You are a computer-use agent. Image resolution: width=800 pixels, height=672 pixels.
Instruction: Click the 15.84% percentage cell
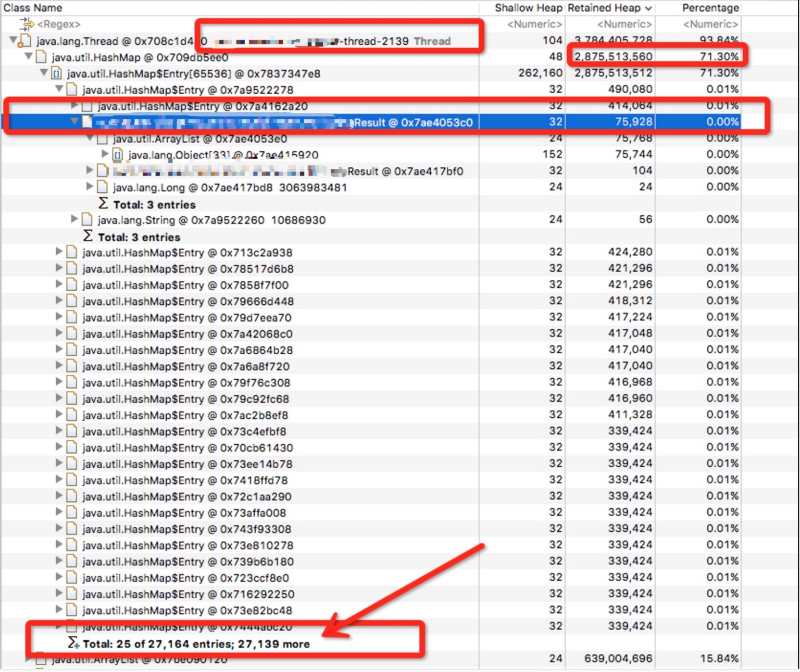719,659
